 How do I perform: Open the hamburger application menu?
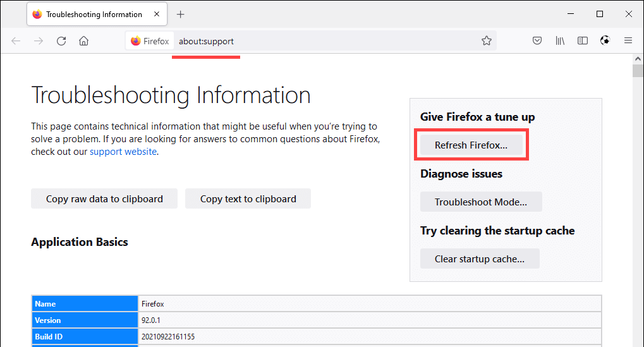point(628,41)
